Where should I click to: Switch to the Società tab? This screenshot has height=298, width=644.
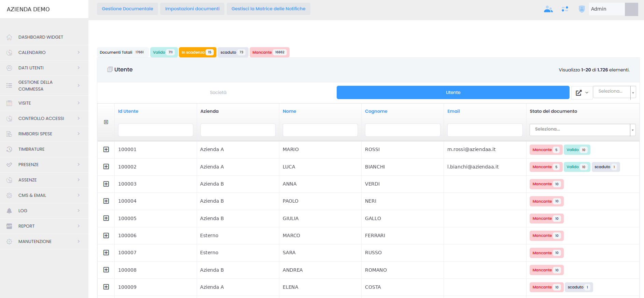point(218,93)
